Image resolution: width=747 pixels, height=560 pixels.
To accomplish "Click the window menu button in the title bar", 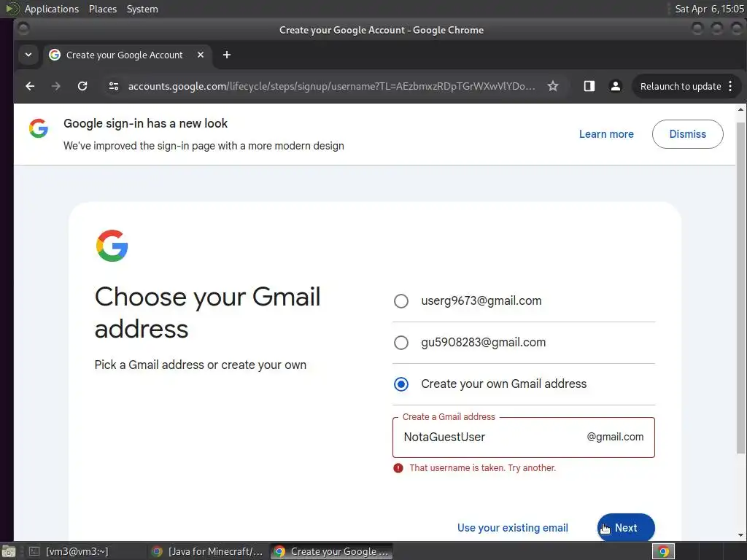I will tap(23, 29).
